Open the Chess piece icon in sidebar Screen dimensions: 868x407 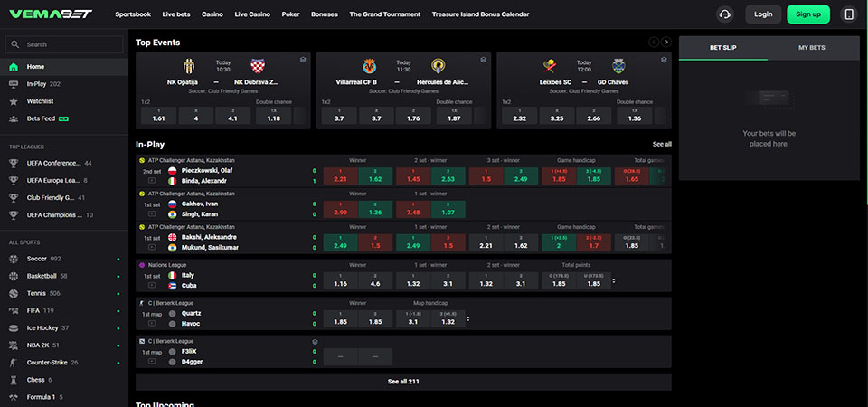click(14, 380)
